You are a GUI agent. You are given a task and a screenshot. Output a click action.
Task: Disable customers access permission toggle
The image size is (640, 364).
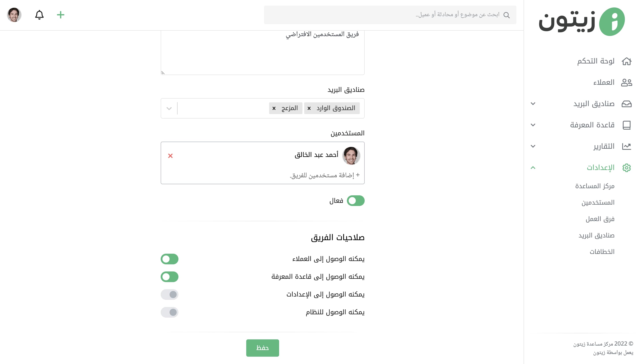tap(170, 259)
